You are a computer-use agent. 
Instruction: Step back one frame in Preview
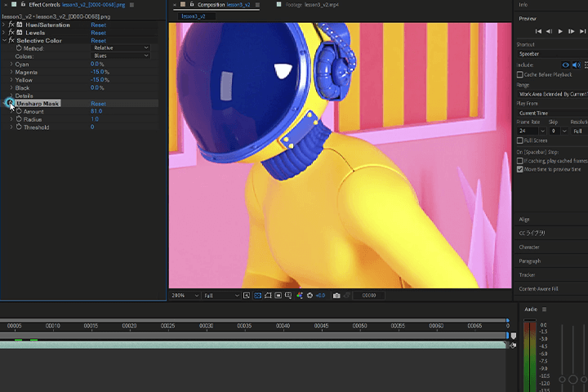point(550,32)
